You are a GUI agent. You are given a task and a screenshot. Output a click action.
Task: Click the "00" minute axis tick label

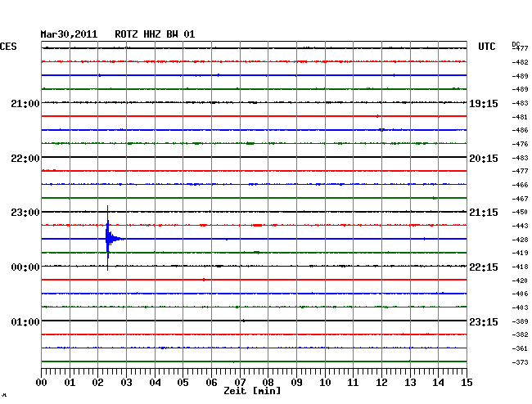[x=42, y=383]
